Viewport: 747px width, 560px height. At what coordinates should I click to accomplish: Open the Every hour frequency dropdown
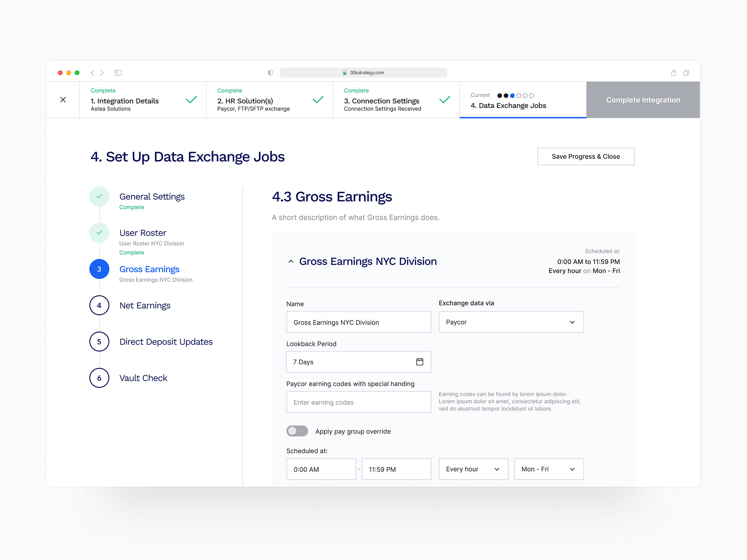tap(473, 469)
